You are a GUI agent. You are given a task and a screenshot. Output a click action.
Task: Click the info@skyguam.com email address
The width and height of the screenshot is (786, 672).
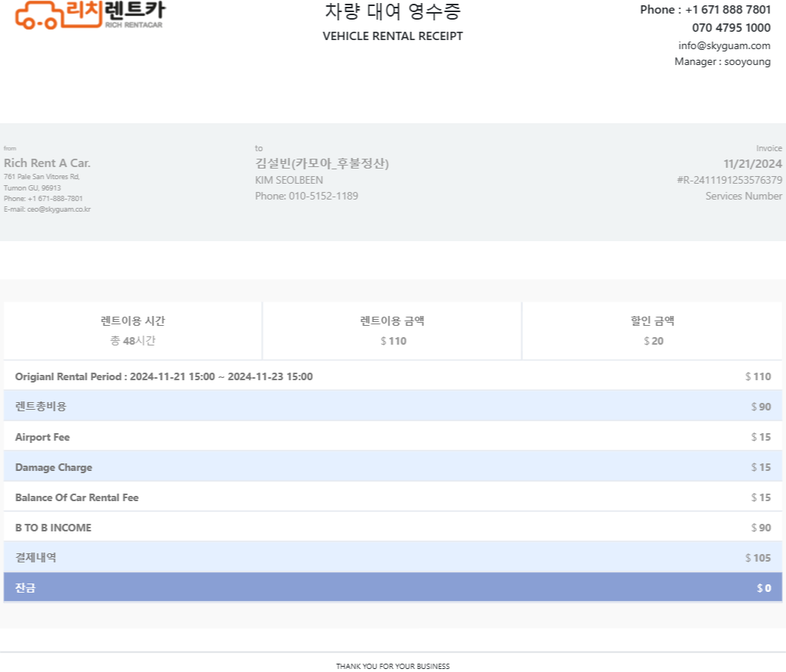[724, 45]
